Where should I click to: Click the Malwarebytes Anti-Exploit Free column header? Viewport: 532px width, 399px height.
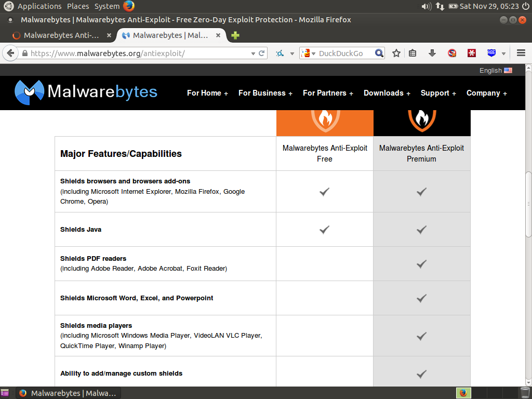click(x=325, y=153)
